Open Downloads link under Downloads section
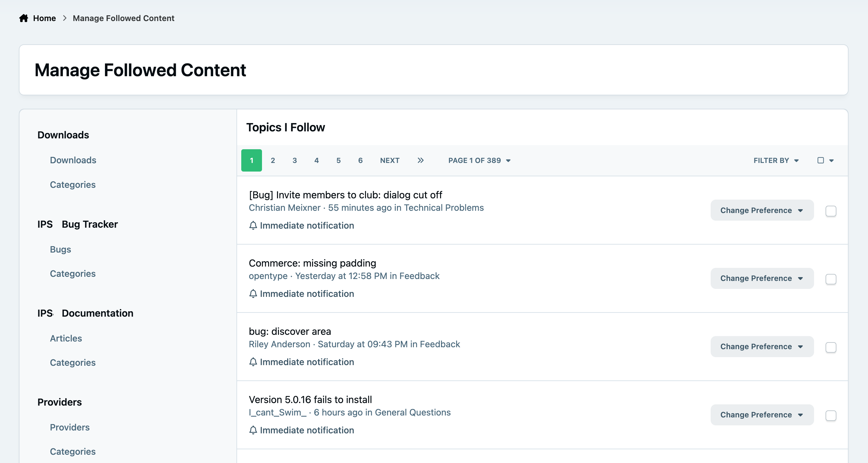 point(73,160)
